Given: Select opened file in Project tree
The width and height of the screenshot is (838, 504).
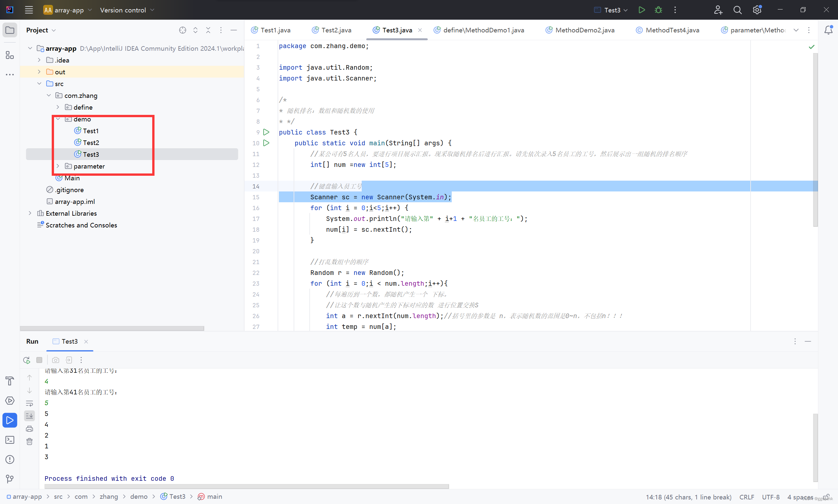Looking at the screenshot, I should (182, 30).
